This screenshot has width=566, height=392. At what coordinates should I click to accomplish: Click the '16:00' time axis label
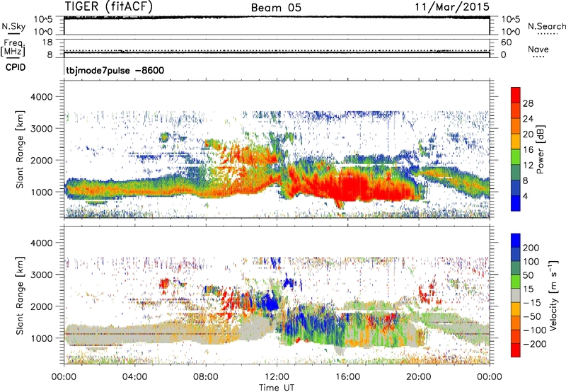click(347, 377)
